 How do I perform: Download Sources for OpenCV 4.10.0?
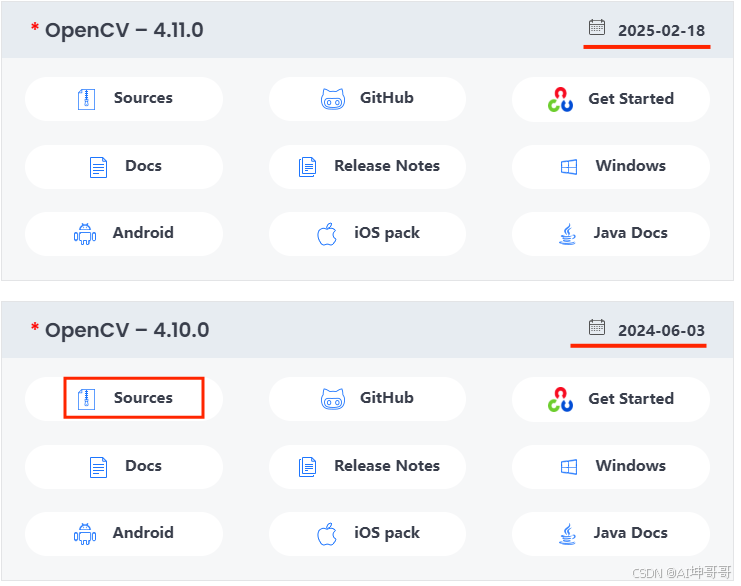pyautogui.click(x=124, y=399)
